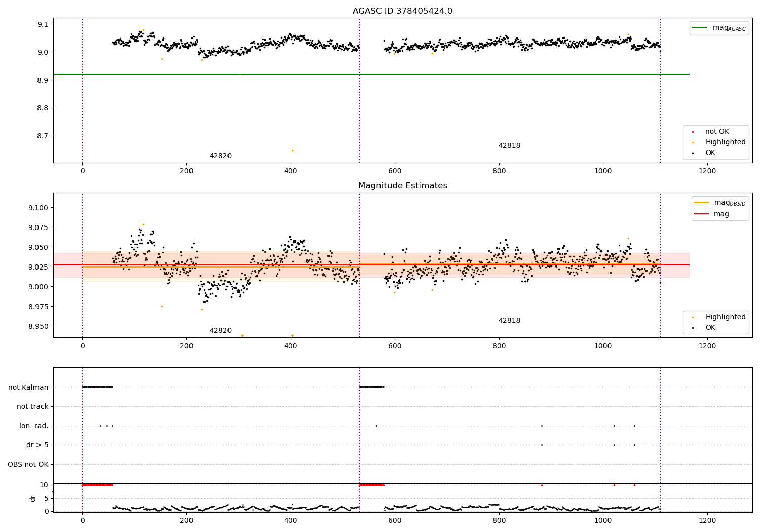
Task: Click green line sample in mag AGASC legend
Action: [x=700, y=27]
